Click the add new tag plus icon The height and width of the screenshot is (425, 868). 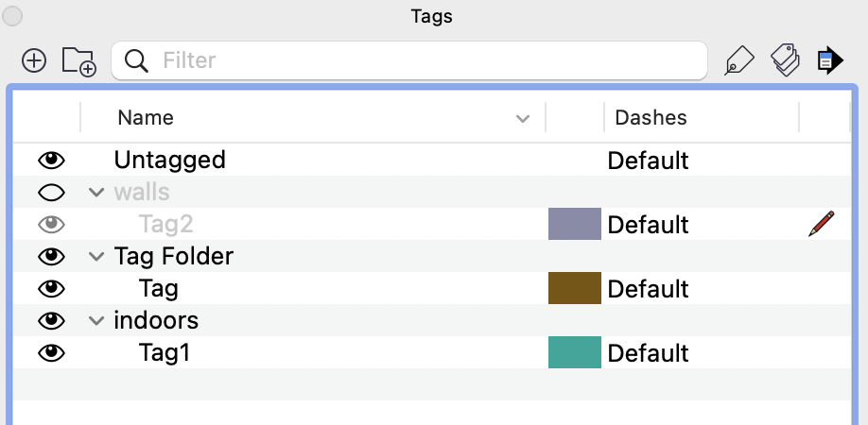[34, 61]
